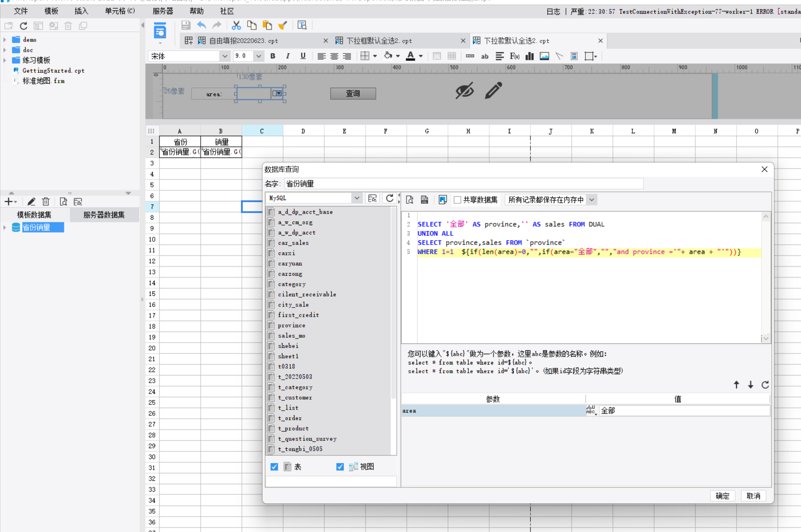Viewport: 801px width, 532px height.
Task: Click the area parameter value field 全部
Action: (684, 410)
